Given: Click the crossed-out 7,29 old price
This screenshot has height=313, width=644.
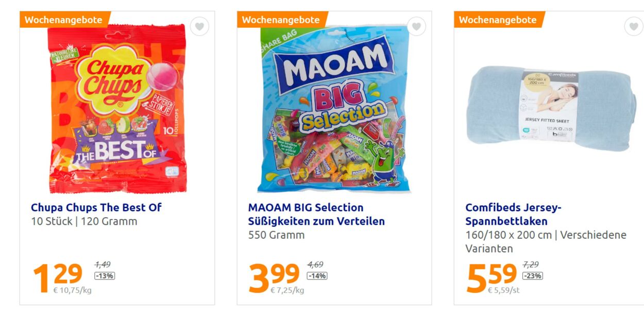Looking at the screenshot, I should pyautogui.click(x=531, y=265).
